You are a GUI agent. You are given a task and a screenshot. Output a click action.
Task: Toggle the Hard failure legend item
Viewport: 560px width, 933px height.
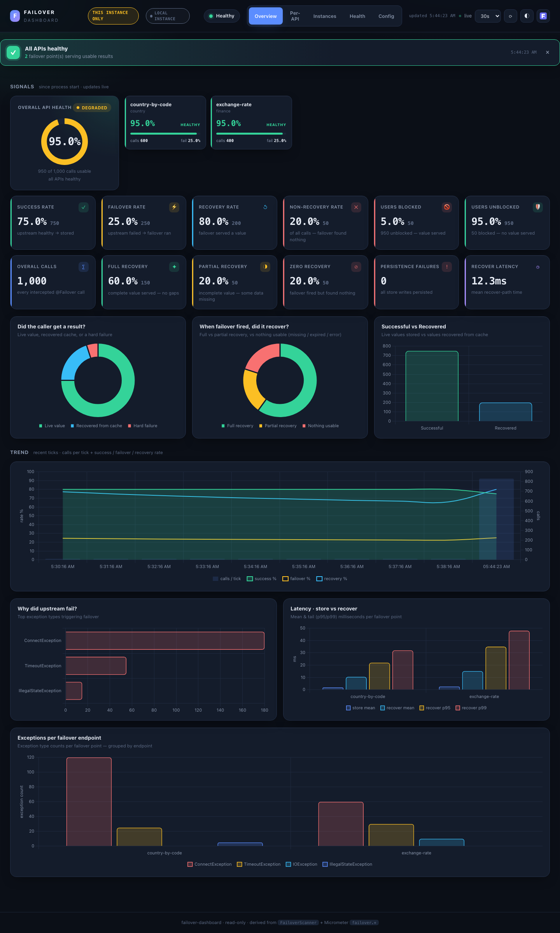[143, 426]
